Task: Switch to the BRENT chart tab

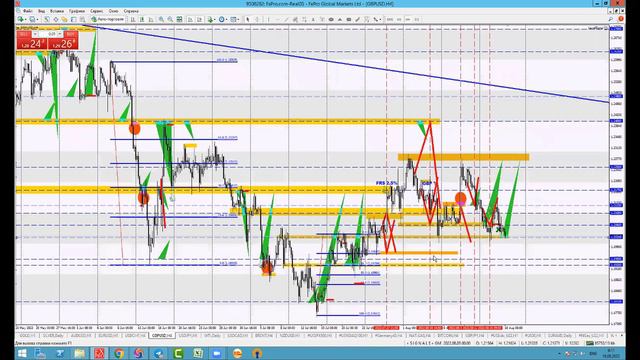Action: point(263,336)
